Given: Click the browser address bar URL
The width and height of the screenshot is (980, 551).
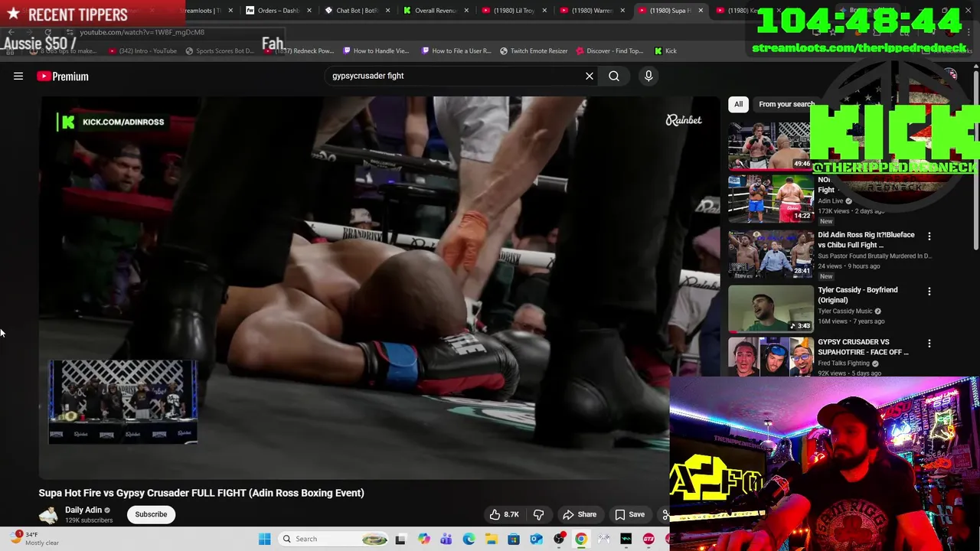Looking at the screenshot, I should point(142,32).
